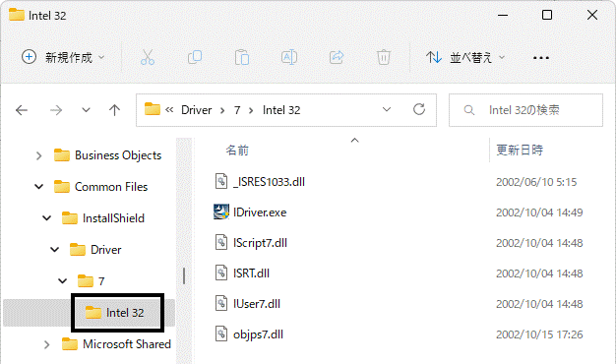The image size is (616, 364).
Task: Open the 新規作成 dropdown menu
Action: [63, 57]
